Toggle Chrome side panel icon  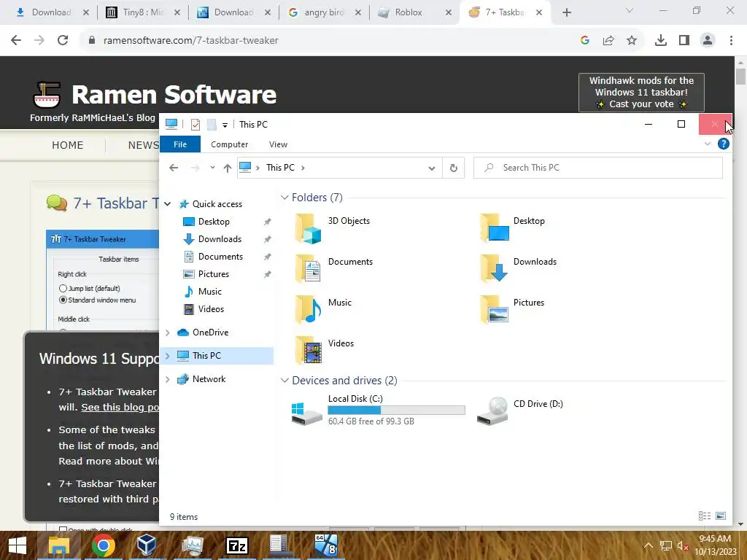coord(684,41)
